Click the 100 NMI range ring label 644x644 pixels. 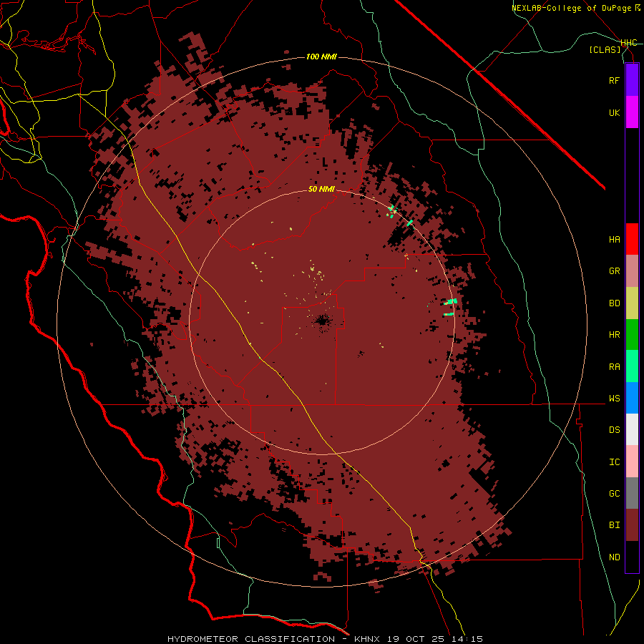(x=321, y=57)
